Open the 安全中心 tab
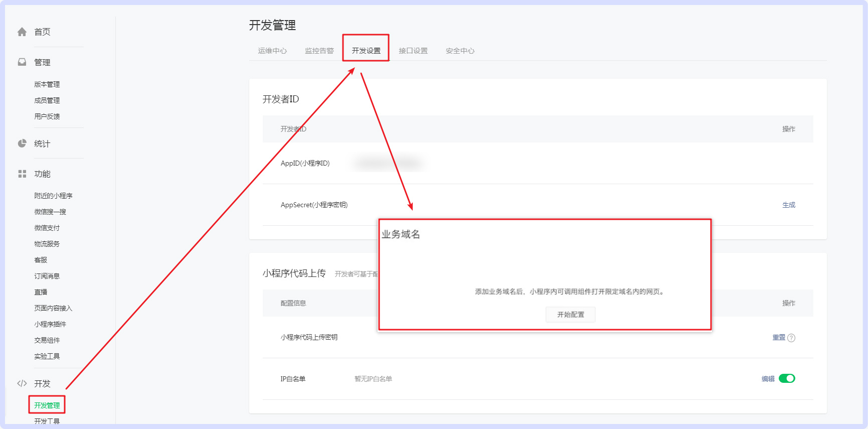This screenshot has height=429, width=868. coord(460,51)
